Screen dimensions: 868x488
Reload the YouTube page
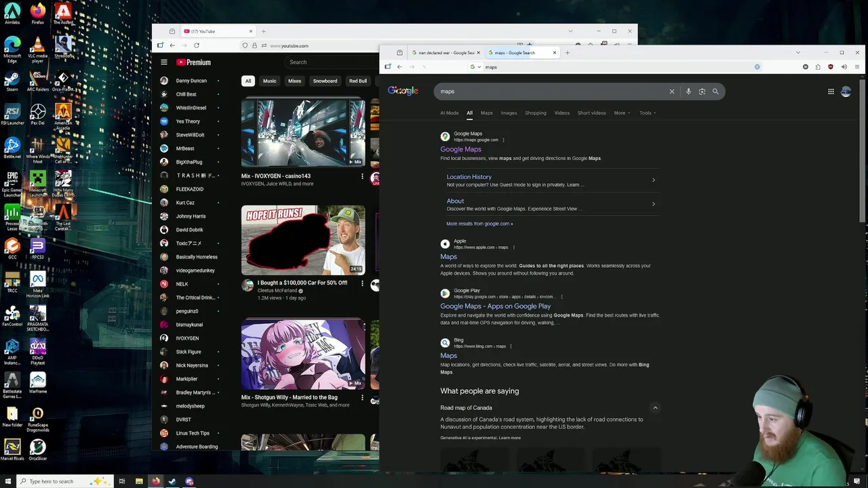pos(197,45)
